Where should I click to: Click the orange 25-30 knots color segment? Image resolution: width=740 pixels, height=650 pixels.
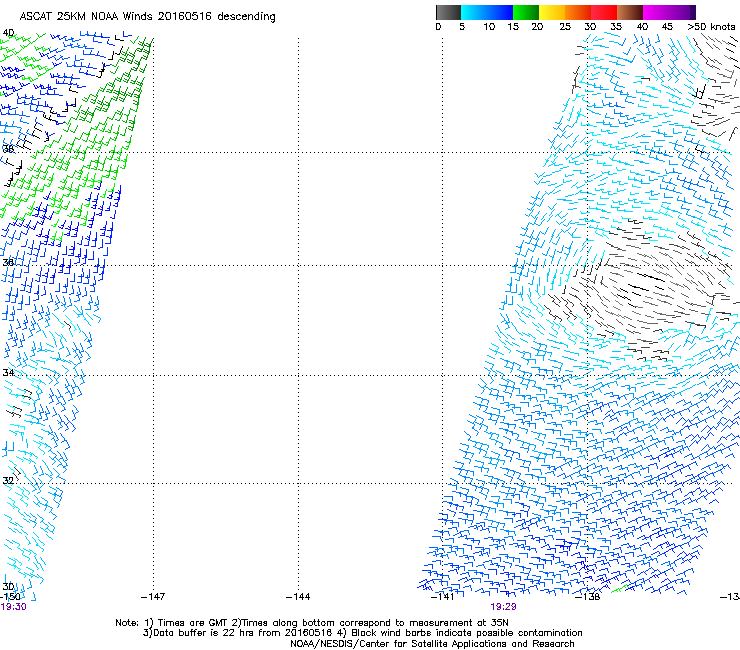tap(578, 12)
